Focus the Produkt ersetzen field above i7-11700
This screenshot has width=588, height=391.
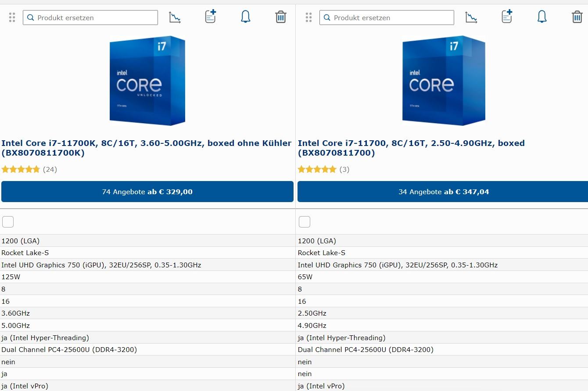387,18
